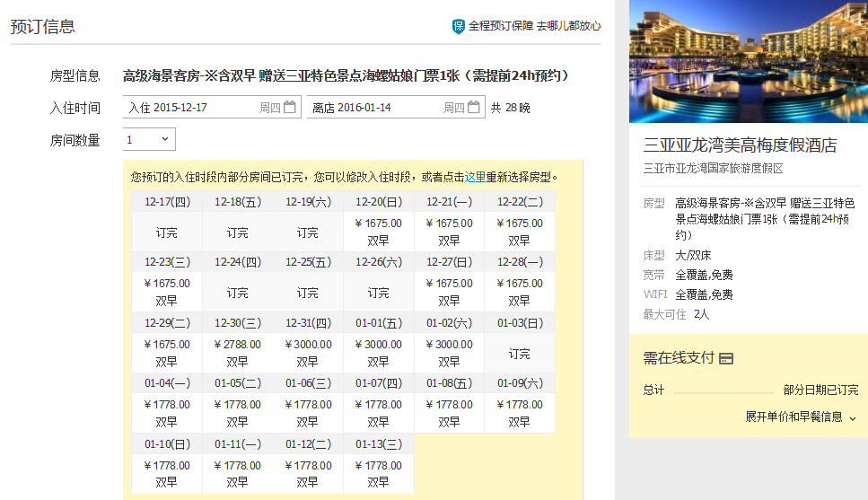Select the 12-20(日) price cell
Image resolution: width=868 pixels, height=500 pixels.
pyautogui.click(x=378, y=232)
